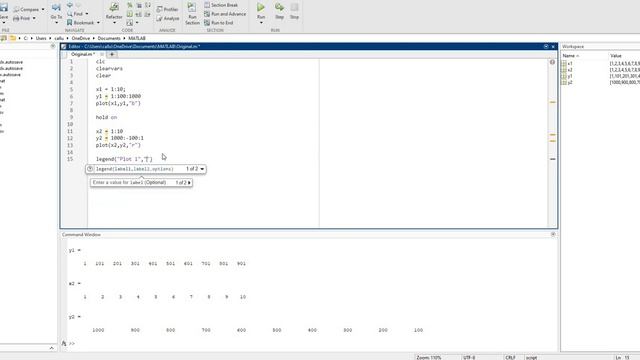Click the Comment (%) icon in Code section
This screenshot has width=640, height=360.
tap(130, 5)
